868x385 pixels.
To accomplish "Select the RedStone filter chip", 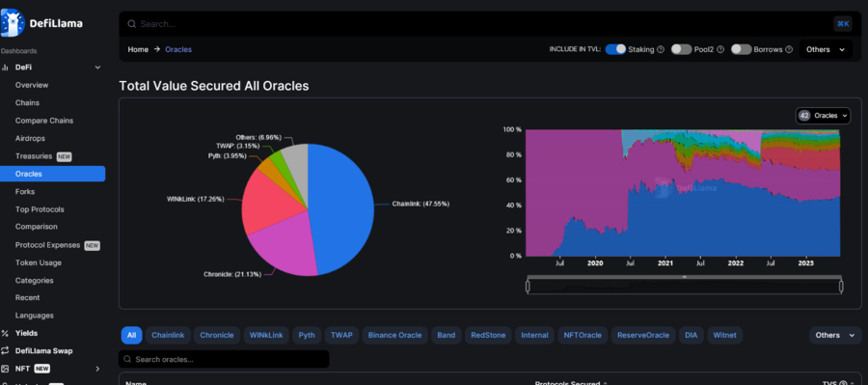I will [x=488, y=335].
